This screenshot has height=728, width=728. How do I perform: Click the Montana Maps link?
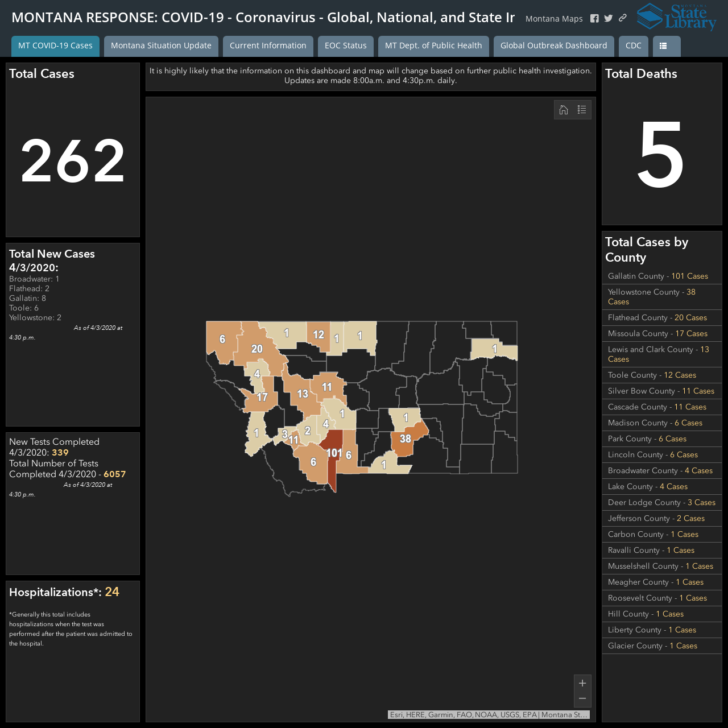[x=554, y=19]
